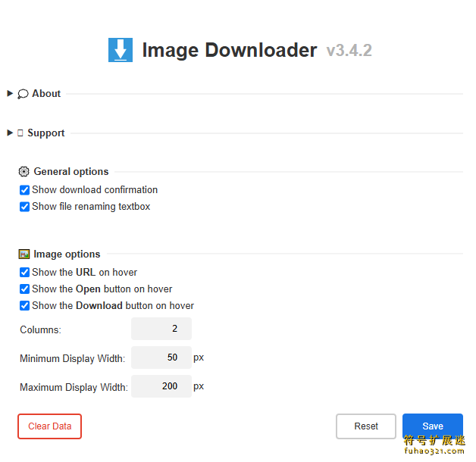The image size is (476, 462).
Task: Uncheck Show the Open button on hover
Action: (x=24, y=289)
